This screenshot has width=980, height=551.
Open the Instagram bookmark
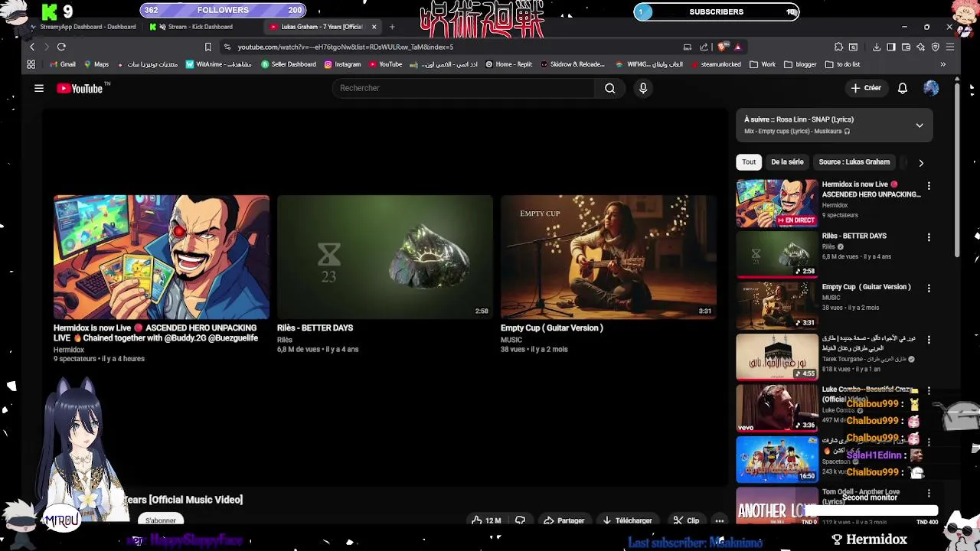[x=342, y=64]
